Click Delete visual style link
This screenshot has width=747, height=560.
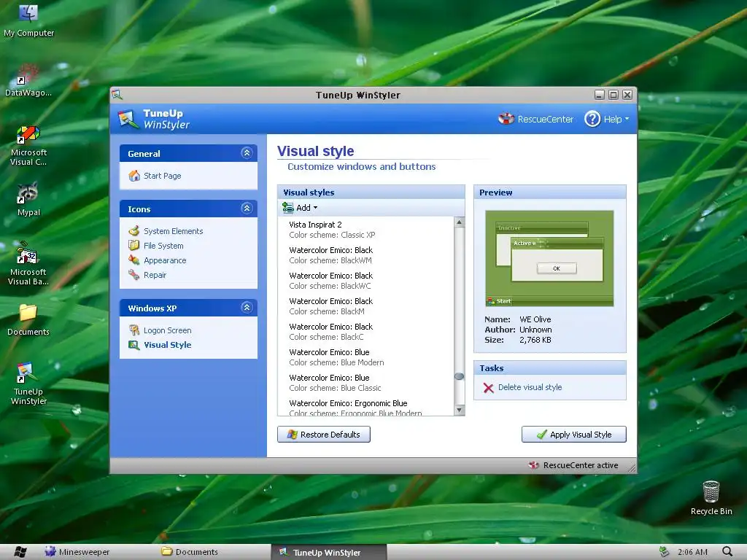coord(530,387)
